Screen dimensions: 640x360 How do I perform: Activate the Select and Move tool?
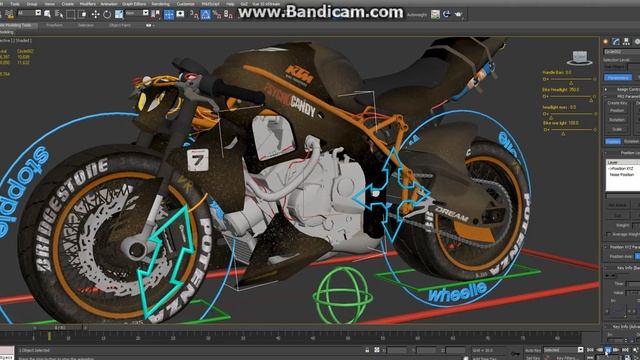click(x=95, y=15)
